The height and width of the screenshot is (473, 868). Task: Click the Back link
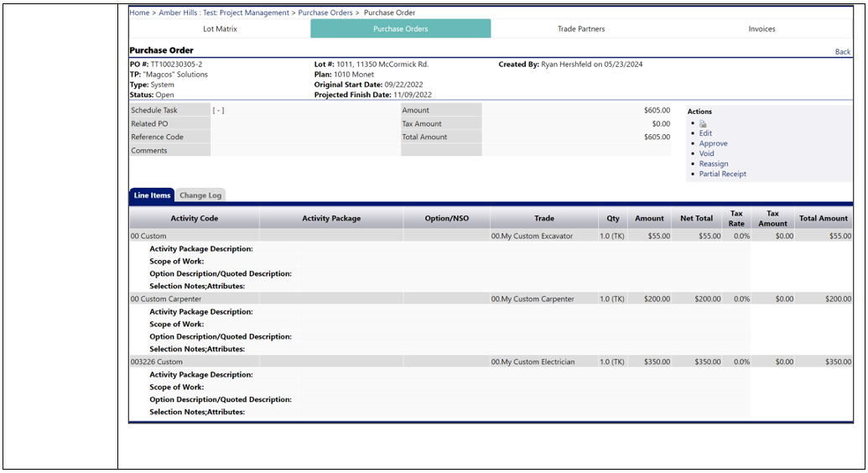(843, 51)
